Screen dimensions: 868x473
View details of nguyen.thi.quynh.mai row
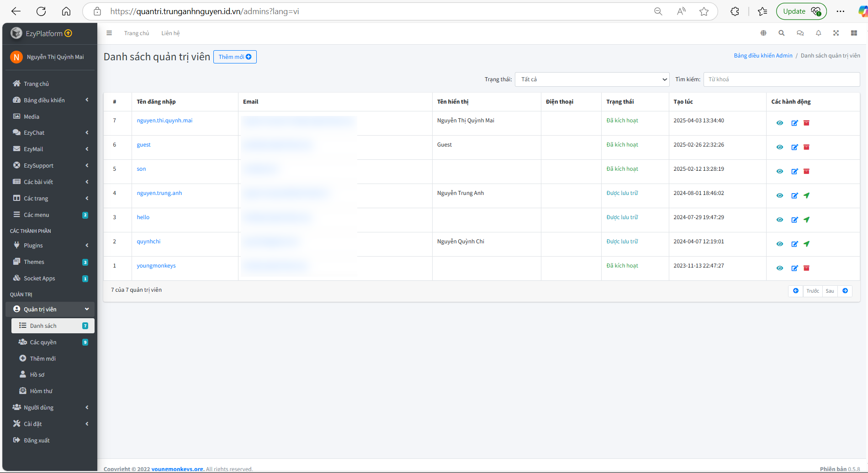pos(780,123)
